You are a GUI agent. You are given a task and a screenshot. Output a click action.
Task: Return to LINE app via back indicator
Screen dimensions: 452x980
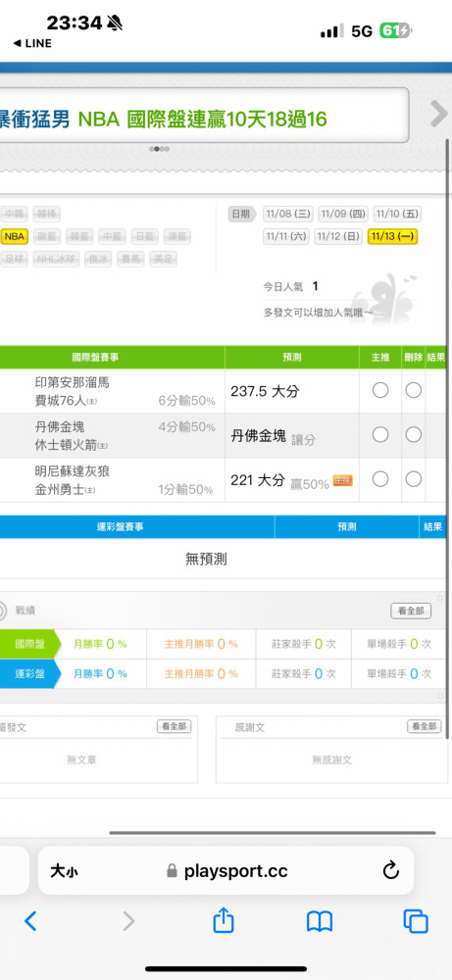[x=32, y=43]
